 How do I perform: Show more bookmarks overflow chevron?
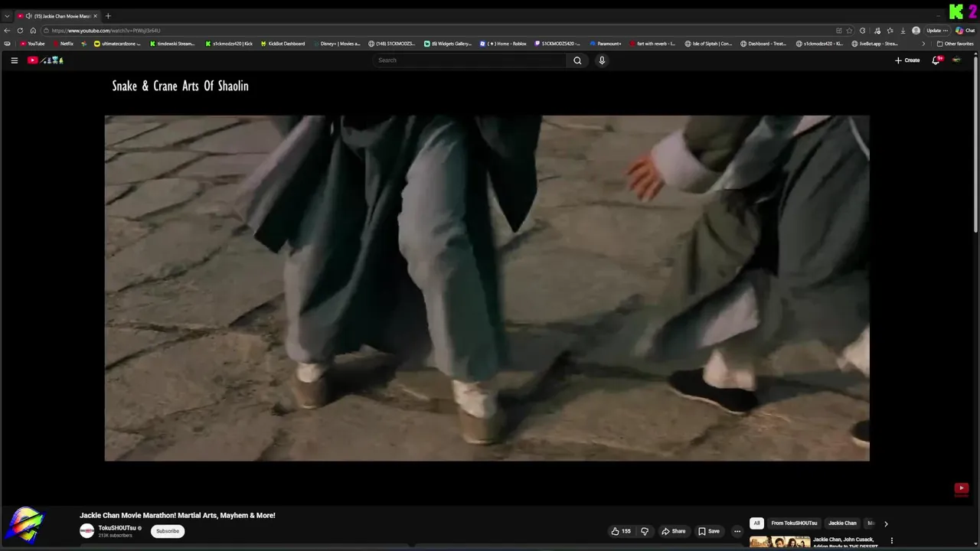click(x=923, y=44)
